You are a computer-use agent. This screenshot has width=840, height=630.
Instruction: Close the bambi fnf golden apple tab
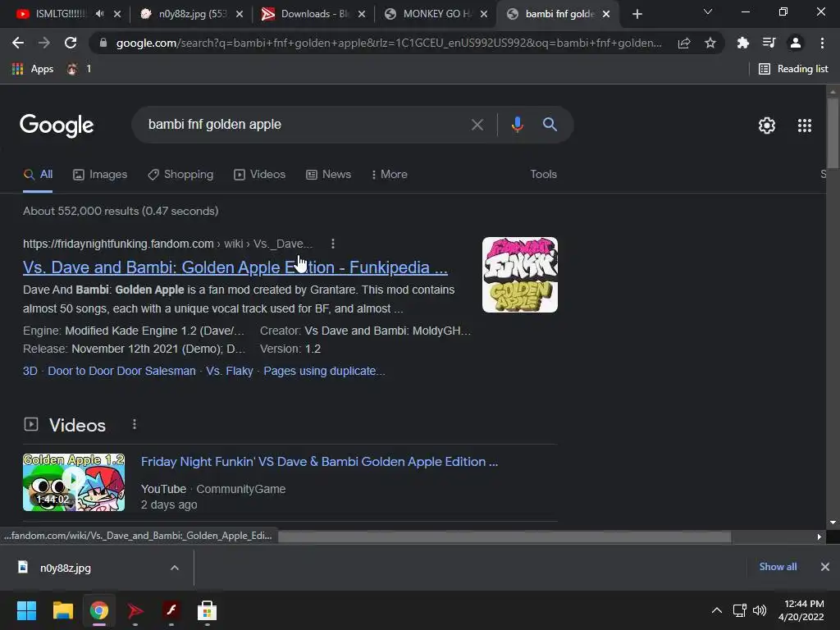tap(606, 14)
